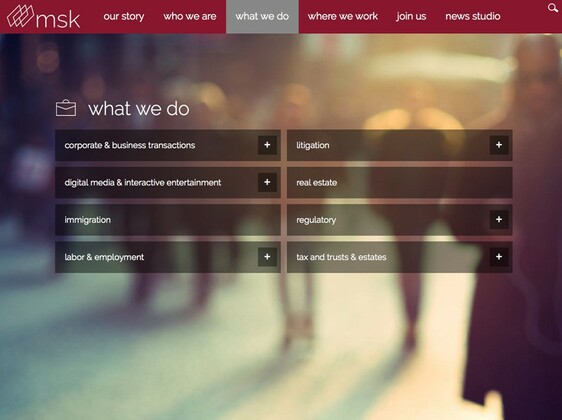Open corporate & business transactions link
The width and height of the screenshot is (562, 420).
(130, 145)
